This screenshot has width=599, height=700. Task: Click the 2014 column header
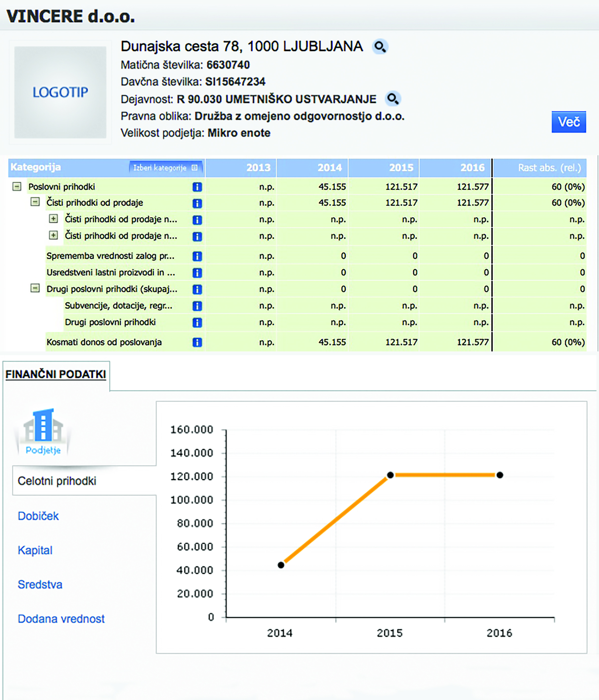312,167
